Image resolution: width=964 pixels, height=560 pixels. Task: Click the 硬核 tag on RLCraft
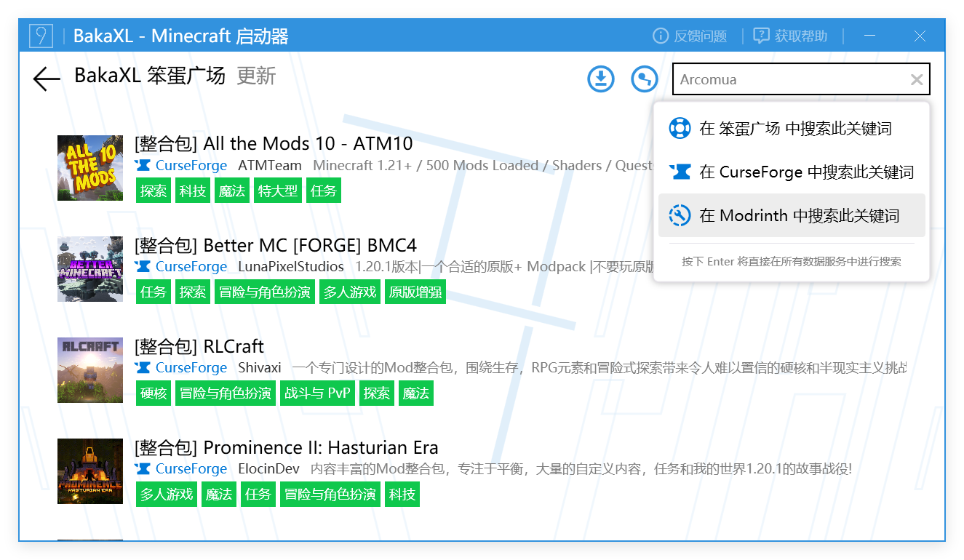click(154, 393)
